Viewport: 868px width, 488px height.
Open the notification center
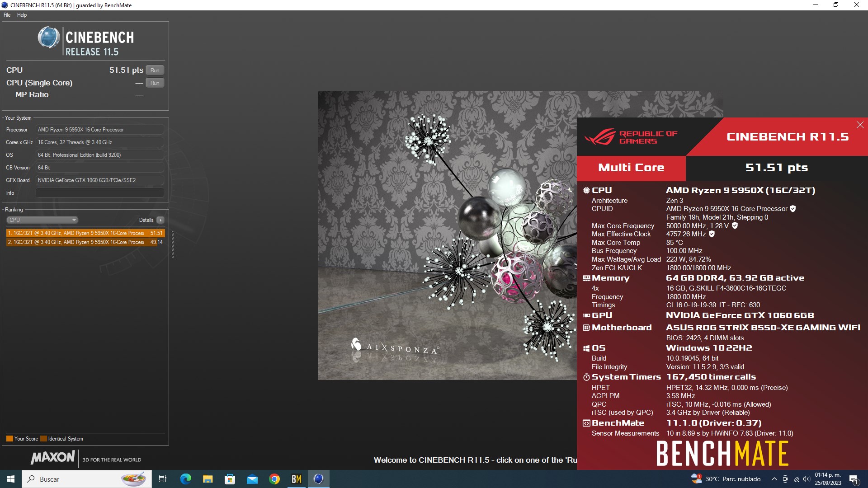click(854, 479)
